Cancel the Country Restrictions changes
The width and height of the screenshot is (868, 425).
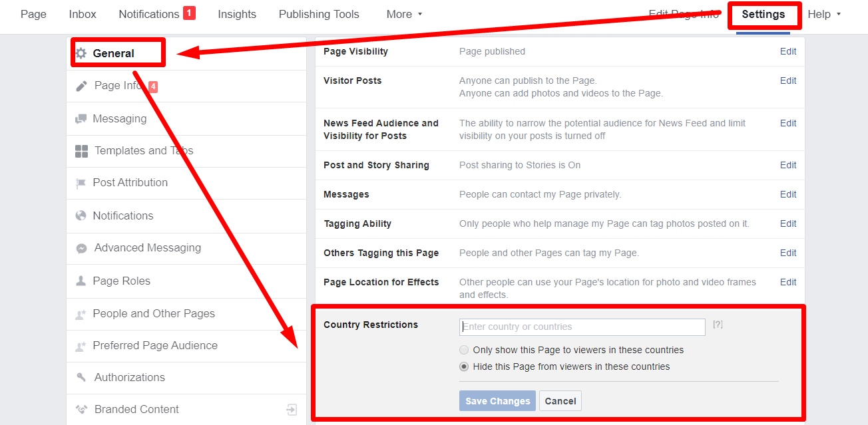[x=560, y=401]
